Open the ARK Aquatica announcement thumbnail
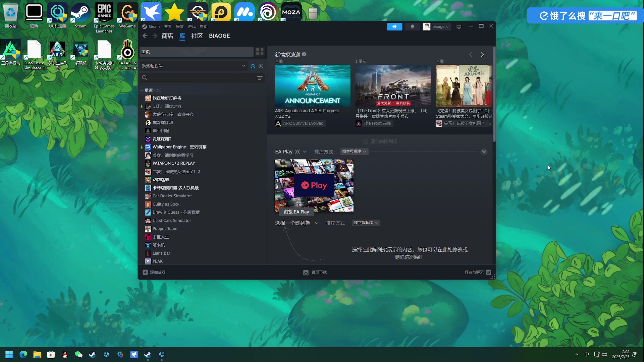 313,86
